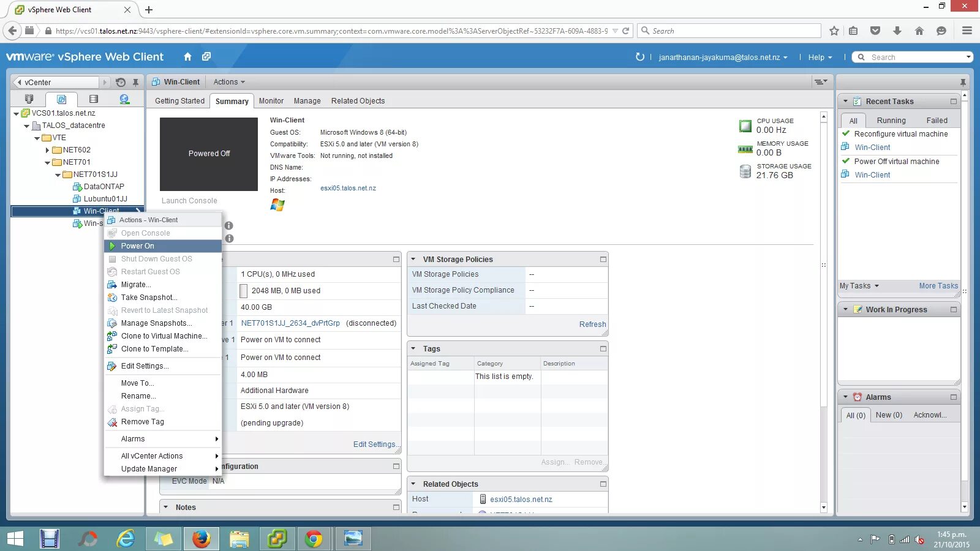
Task: Open the Storage navigator tab
Action: tap(93, 99)
